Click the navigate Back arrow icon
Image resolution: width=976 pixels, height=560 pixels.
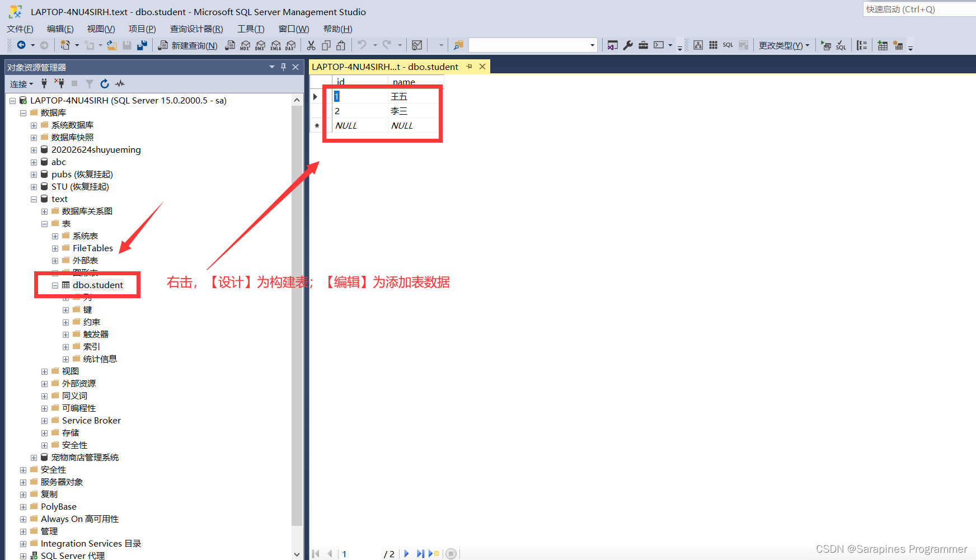tap(21, 45)
